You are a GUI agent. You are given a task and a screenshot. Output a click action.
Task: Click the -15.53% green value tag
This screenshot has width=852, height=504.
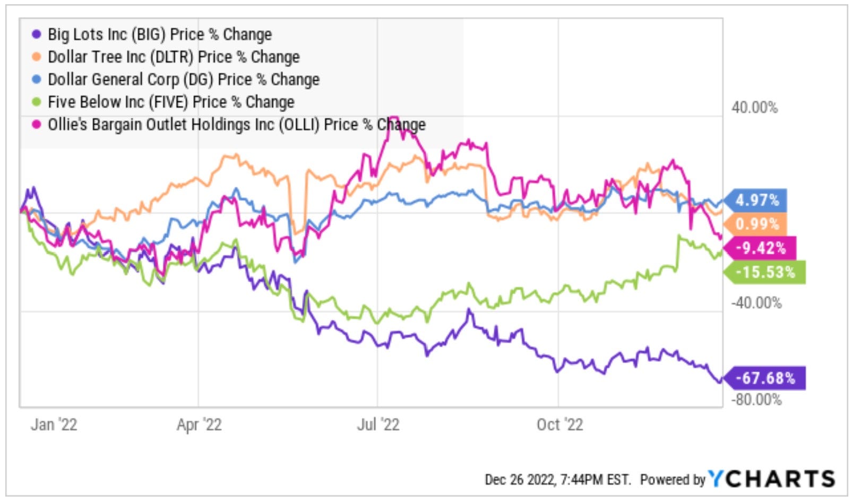tap(765, 272)
